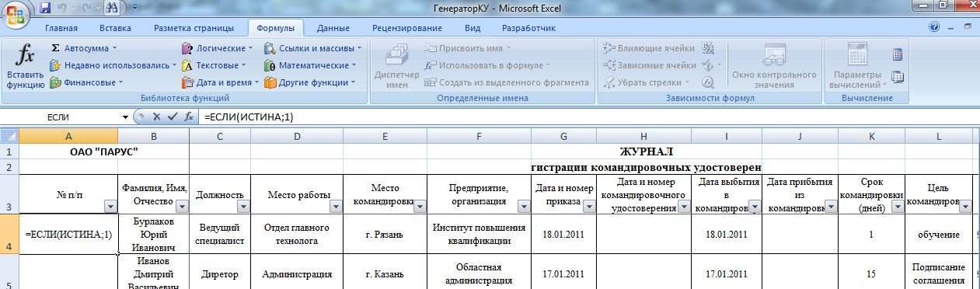Open Другие функции list

coord(309,82)
